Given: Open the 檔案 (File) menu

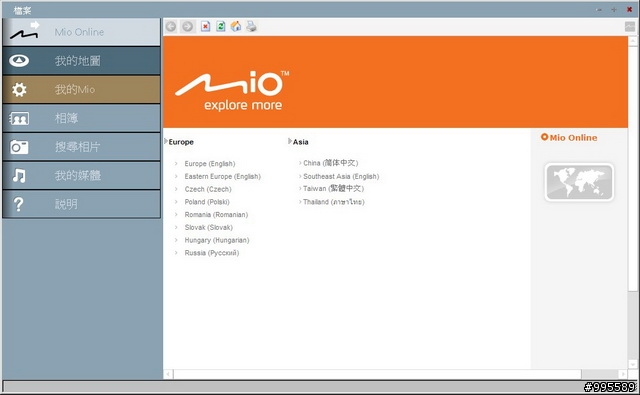Looking at the screenshot, I should click(x=22, y=10).
